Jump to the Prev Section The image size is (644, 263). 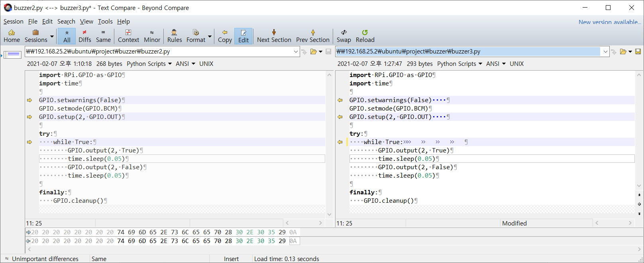pos(313,36)
